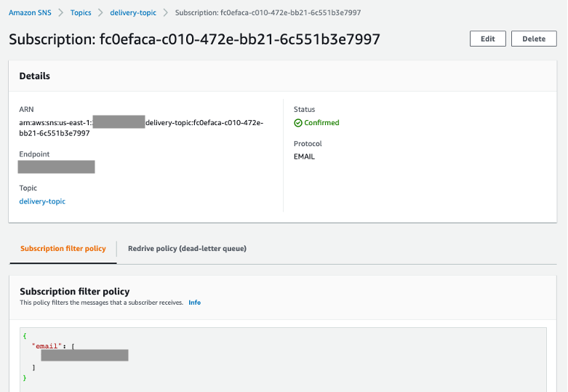Click the Topic field label
Viewport: 568px width, 392px height.
pyautogui.click(x=28, y=188)
